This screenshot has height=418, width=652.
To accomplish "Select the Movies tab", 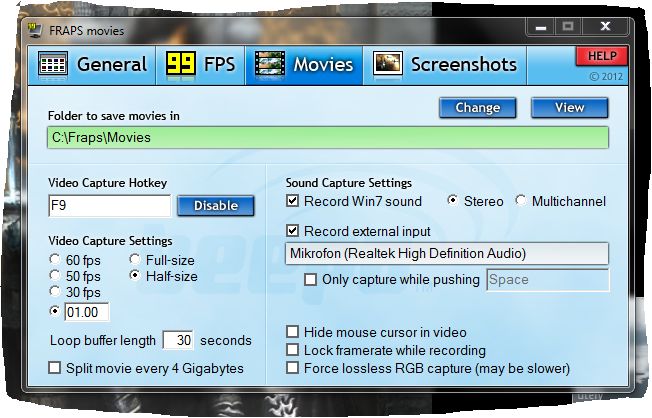I will point(304,64).
